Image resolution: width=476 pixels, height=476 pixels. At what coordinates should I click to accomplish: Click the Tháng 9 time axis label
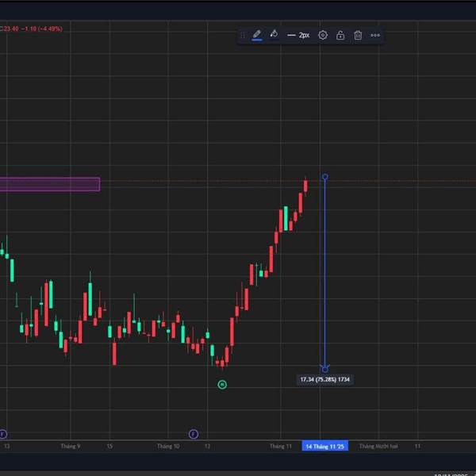(x=71, y=446)
